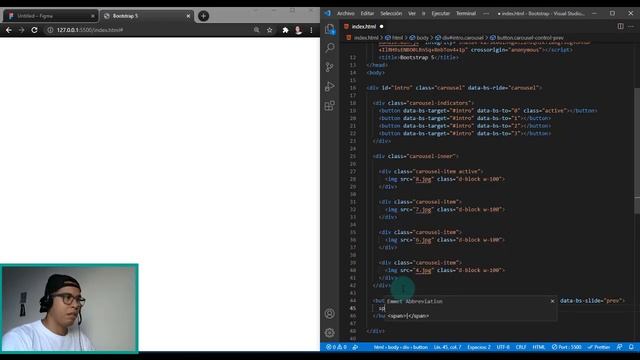Switch to the Bootstrap 5 tab
The image size is (640, 360).
click(146, 16)
